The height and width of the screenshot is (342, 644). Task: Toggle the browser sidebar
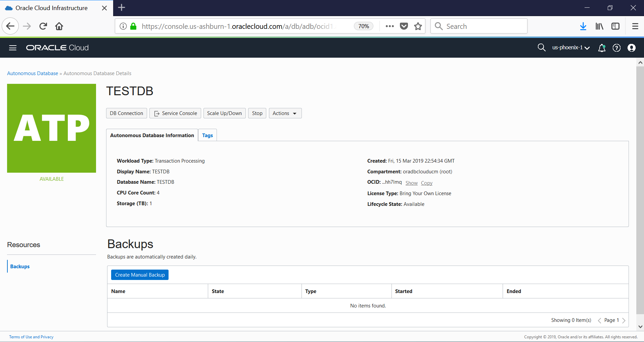pos(615,26)
